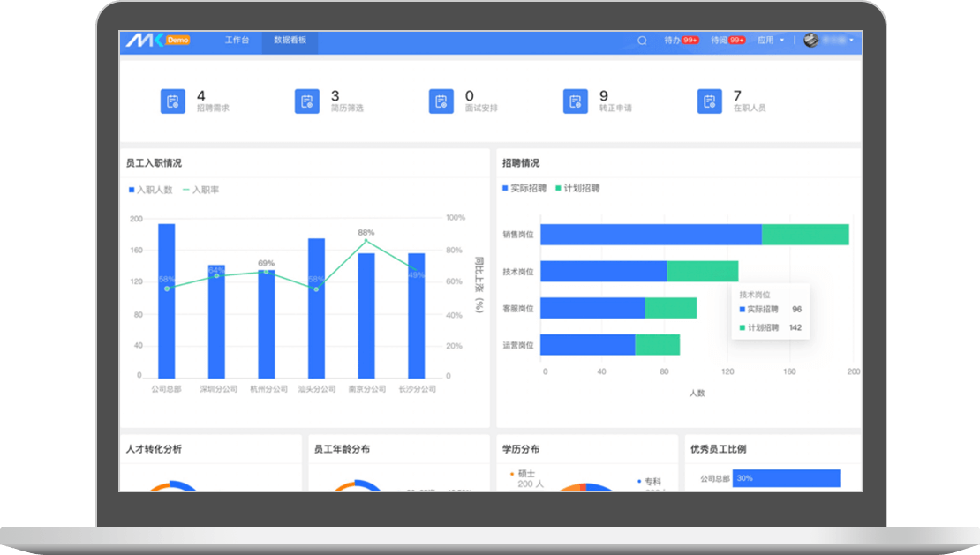Hide the 实际招聘 legend series

click(524, 188)
